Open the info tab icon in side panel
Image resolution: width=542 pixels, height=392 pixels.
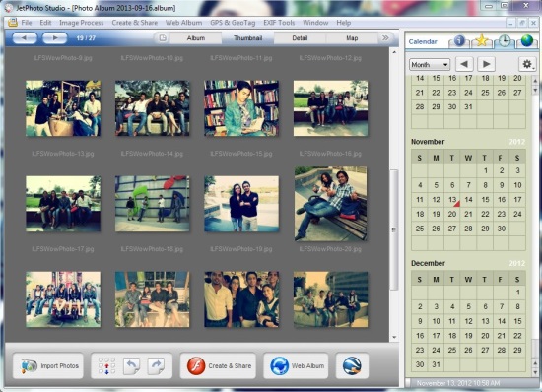pyautogui.click(x=459, y=41)
